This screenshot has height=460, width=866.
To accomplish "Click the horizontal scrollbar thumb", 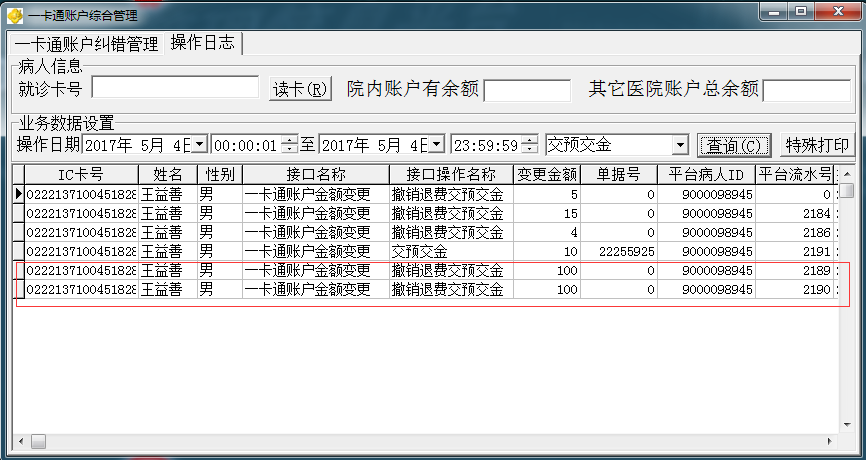I will pos(38,441).
